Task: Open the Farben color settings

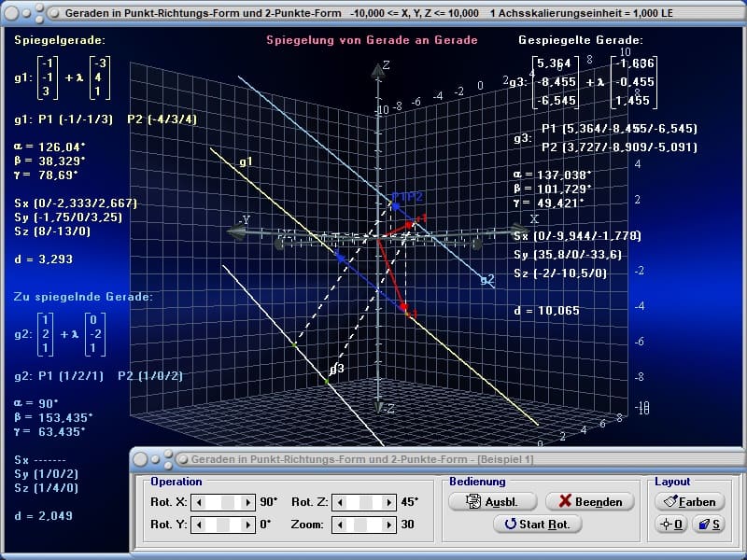Action: (690, 501)
